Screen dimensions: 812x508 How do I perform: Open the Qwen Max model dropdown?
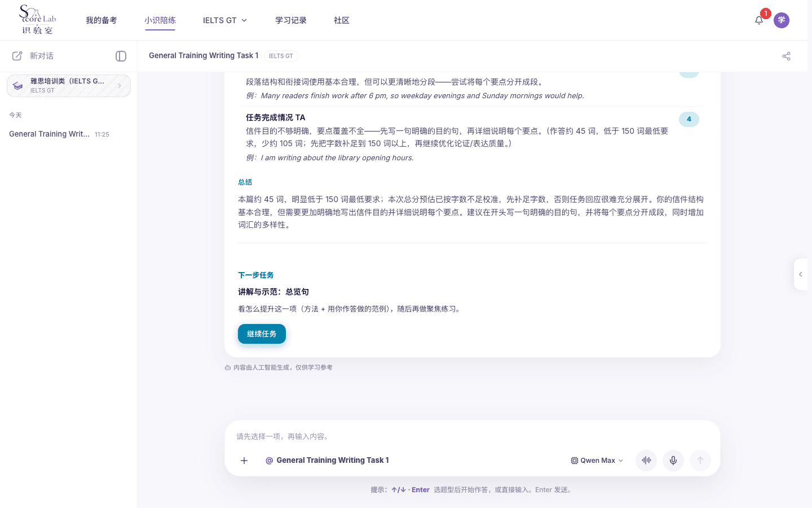597,461
